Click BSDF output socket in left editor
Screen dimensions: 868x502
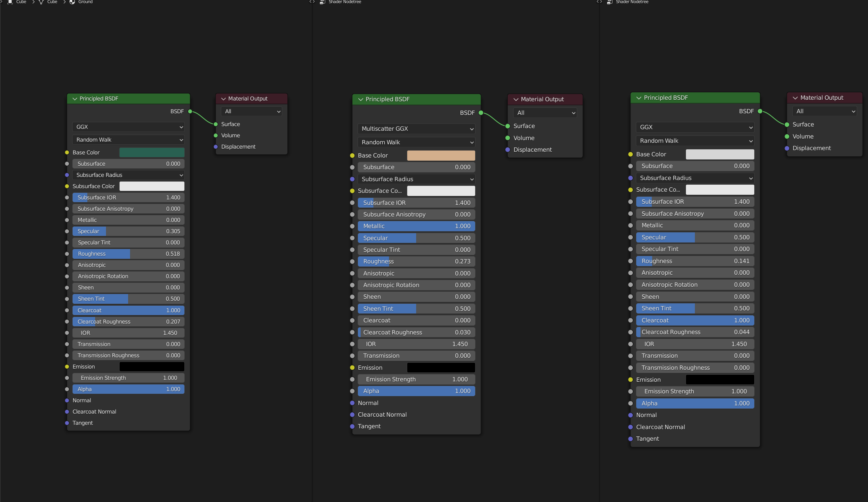click(190, 111)
